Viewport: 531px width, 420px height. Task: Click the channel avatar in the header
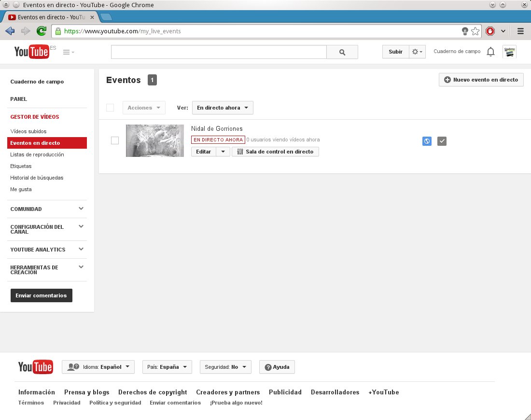509,52
